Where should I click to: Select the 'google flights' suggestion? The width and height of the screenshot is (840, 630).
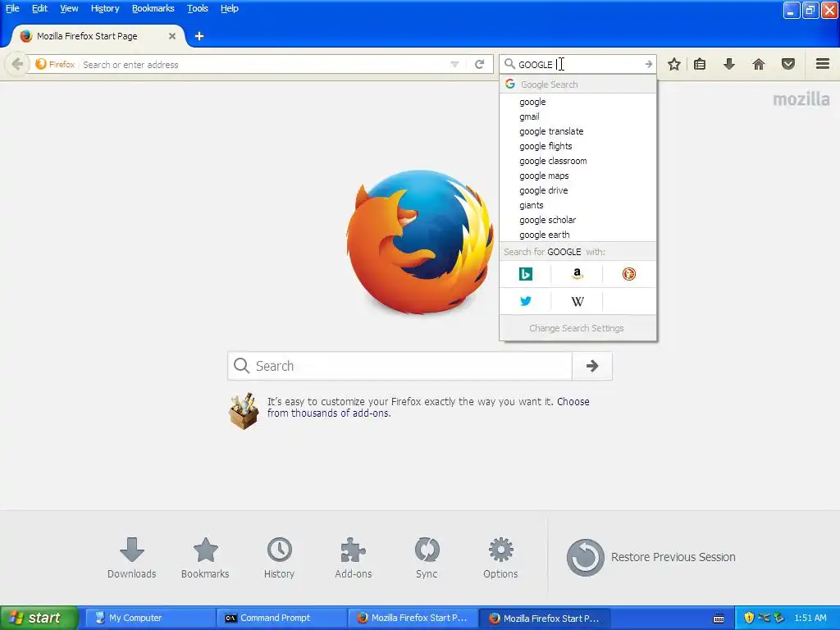[577, 146]
